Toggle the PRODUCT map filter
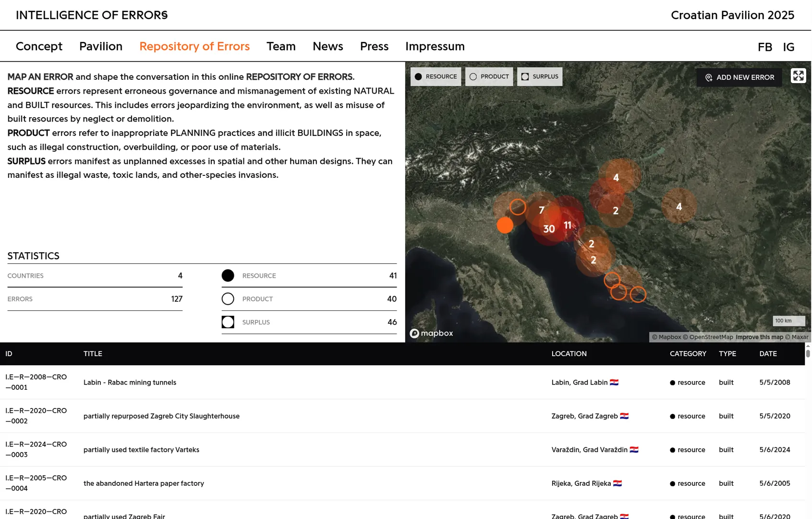 pos(489,77)
